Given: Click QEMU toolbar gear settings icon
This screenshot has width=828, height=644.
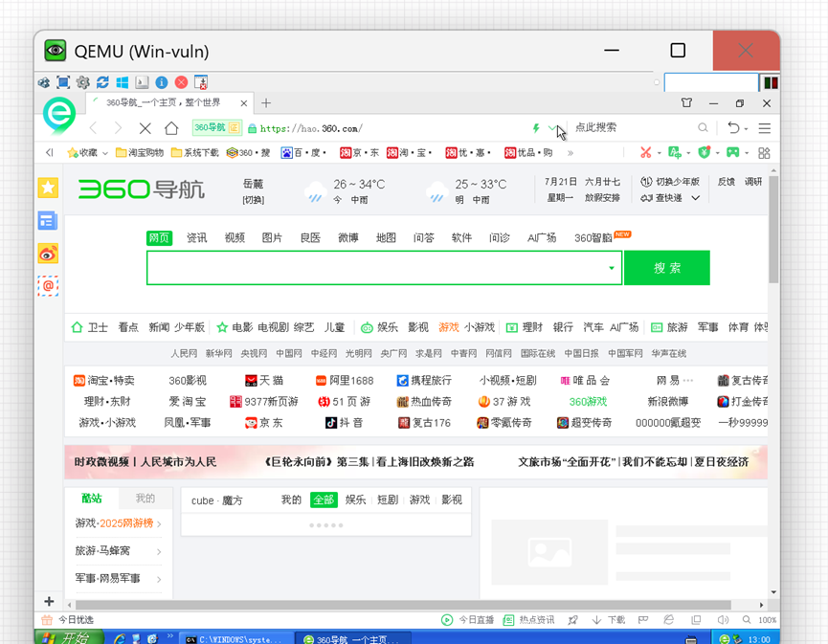Looking at the screenshot, I should pos(83,82).
